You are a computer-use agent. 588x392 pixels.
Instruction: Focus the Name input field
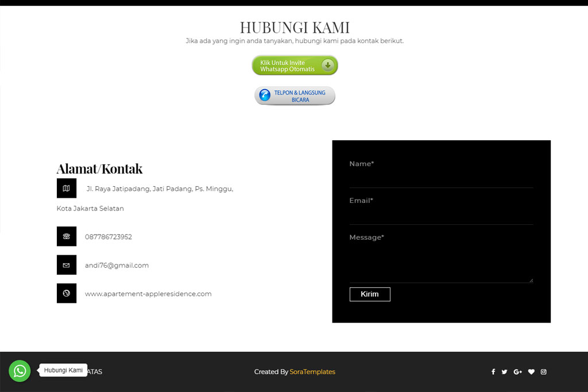pos(441,179)
